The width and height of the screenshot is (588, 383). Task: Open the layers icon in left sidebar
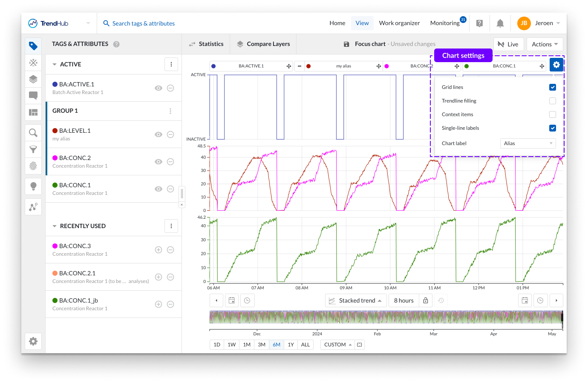pyautogui.click(x=33, y=79)
